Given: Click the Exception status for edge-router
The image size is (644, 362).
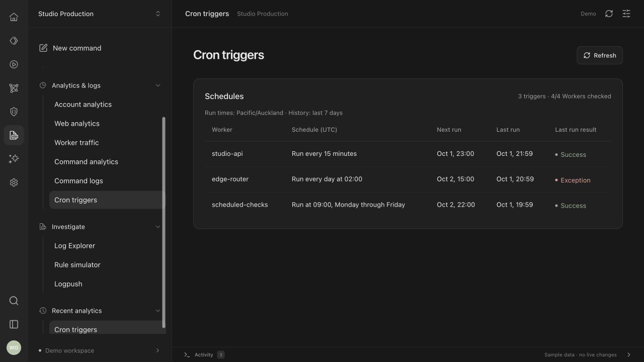Looking at the screenshot, I should tap(573, 180).
